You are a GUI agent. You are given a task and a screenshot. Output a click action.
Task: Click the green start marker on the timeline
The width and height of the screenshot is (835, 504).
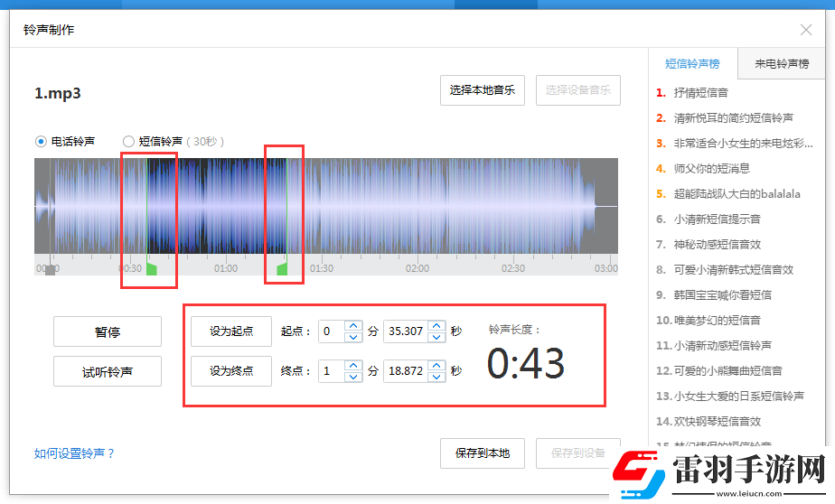152,269
